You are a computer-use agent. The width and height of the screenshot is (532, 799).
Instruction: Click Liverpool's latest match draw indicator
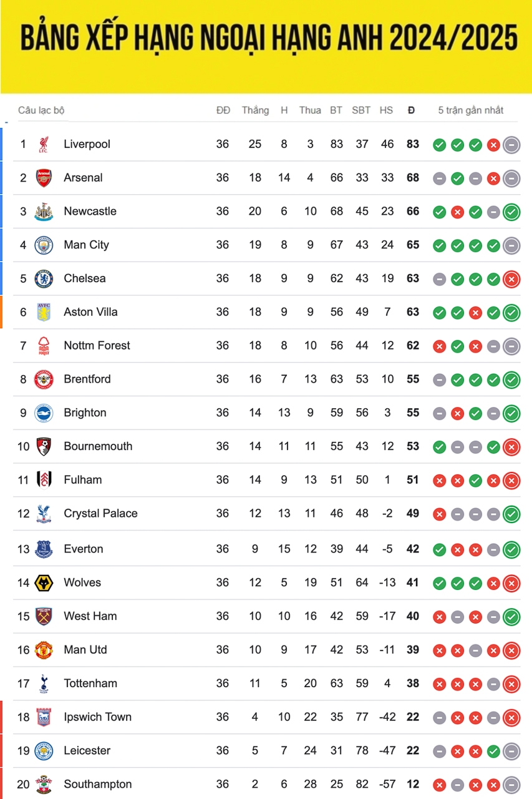pos(511,145)
